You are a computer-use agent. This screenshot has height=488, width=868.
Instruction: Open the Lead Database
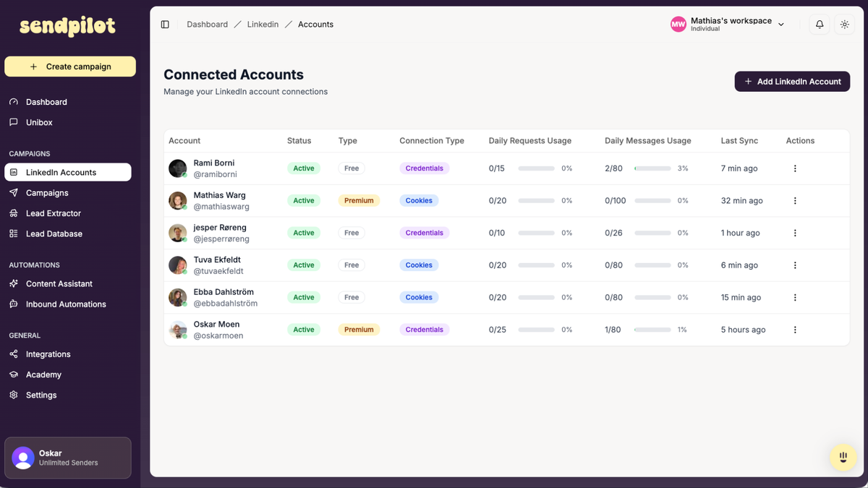pyautogui.click(x=56, y=234)
